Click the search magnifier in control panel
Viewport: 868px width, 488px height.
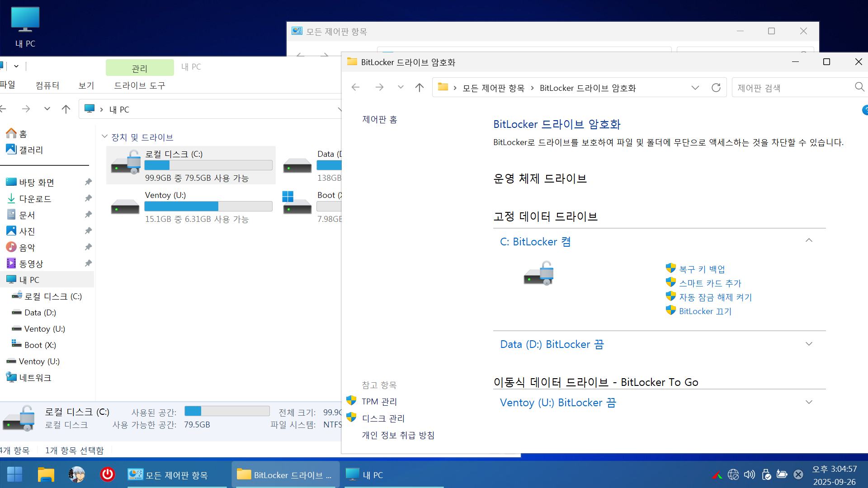(x=859, y=87)
